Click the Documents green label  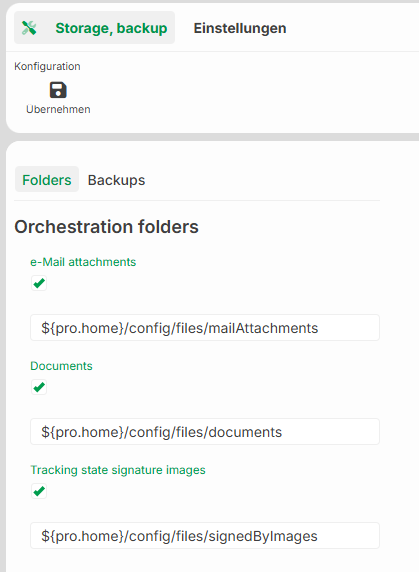[61, 366]
